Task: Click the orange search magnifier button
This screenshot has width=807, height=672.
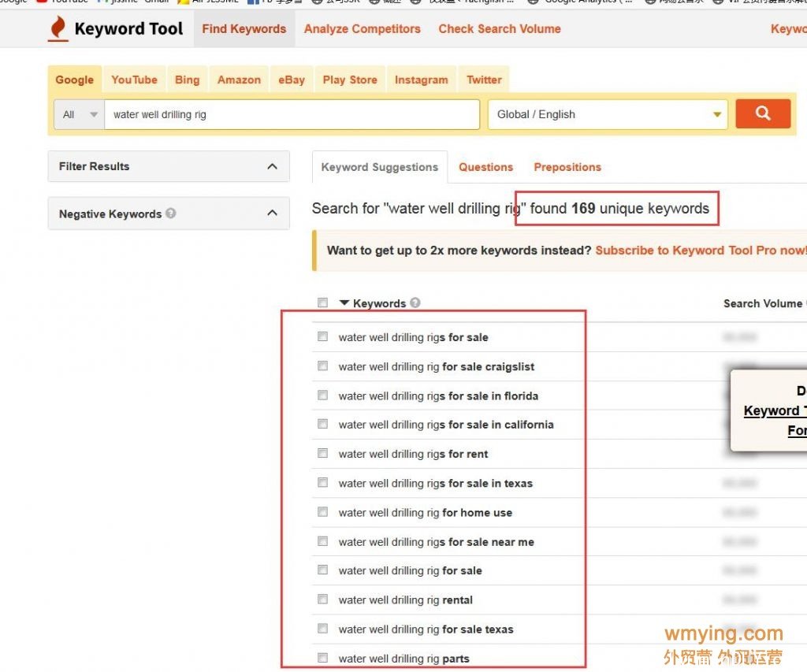Action: click(763, 113)
